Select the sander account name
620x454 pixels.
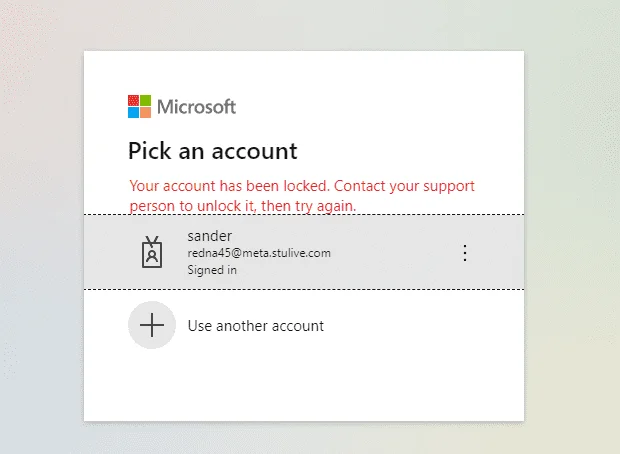(210, 236)
